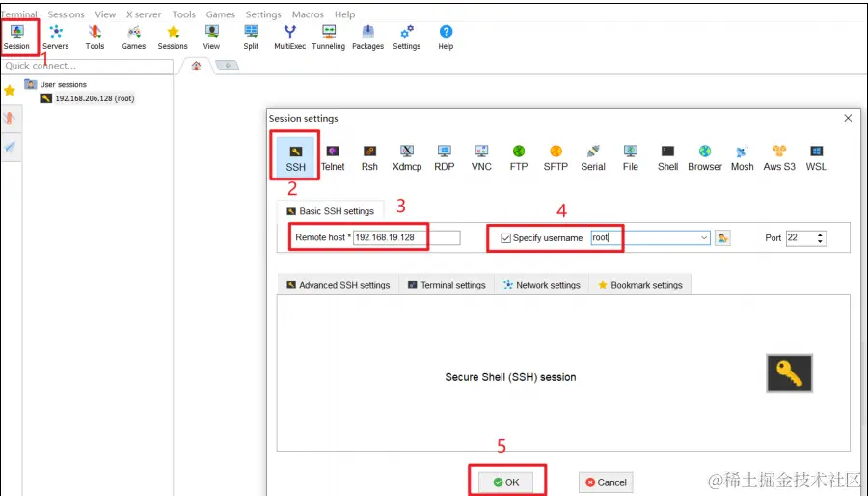Open the credentials manager icon beside username
Screen dimensions: 868x496
722,238
